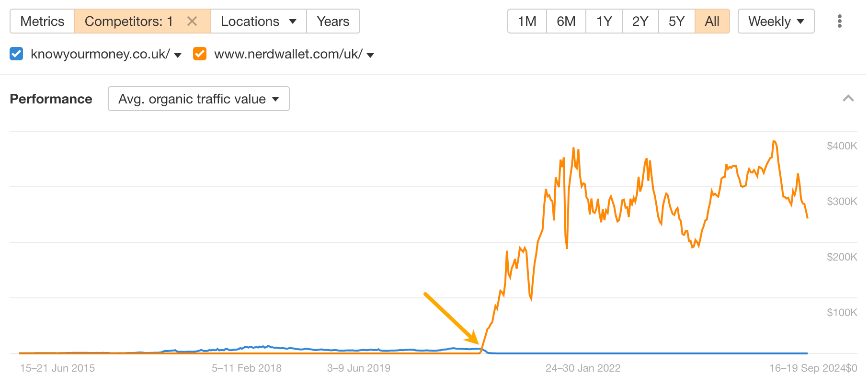Disable the www.nerdwallet.com/uk series checkbox
Viewport: 868px width, 386px height.
coord(199,54)
